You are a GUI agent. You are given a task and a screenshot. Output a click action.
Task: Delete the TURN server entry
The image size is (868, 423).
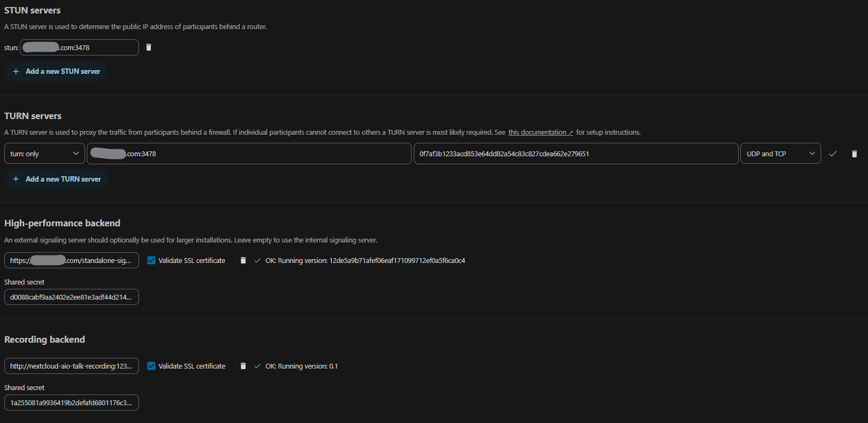click(854, 154)
